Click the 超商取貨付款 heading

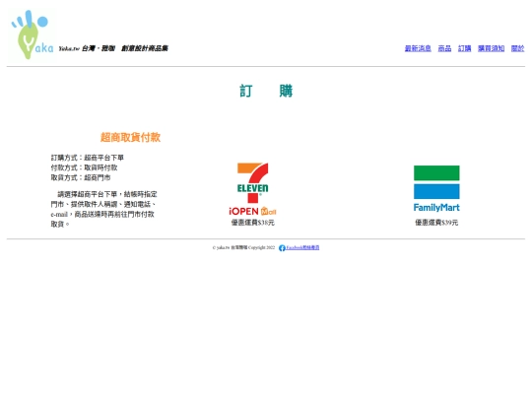click(x=130, y=137)
